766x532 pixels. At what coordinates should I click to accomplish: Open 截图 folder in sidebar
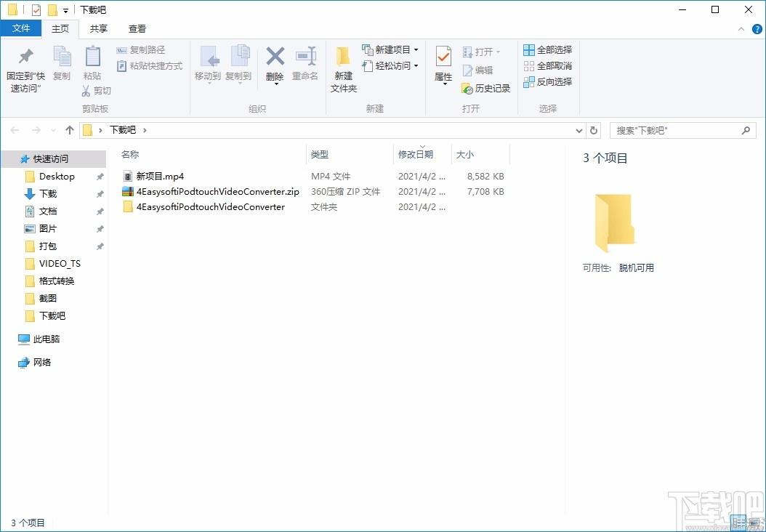(48, 299)
